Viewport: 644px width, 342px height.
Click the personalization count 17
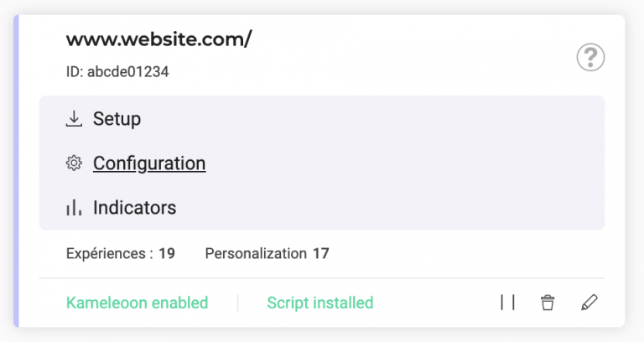321,253
